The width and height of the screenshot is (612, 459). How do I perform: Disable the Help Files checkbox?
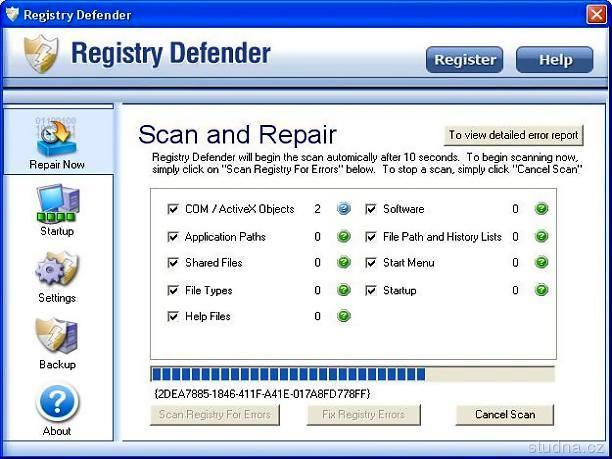click(x=173, y=316)
